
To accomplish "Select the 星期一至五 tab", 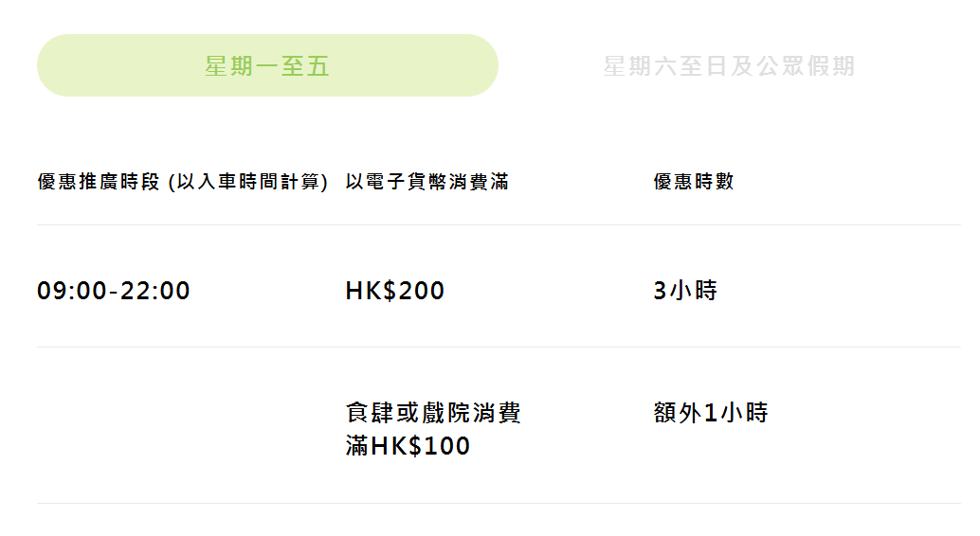I will 267,65.
